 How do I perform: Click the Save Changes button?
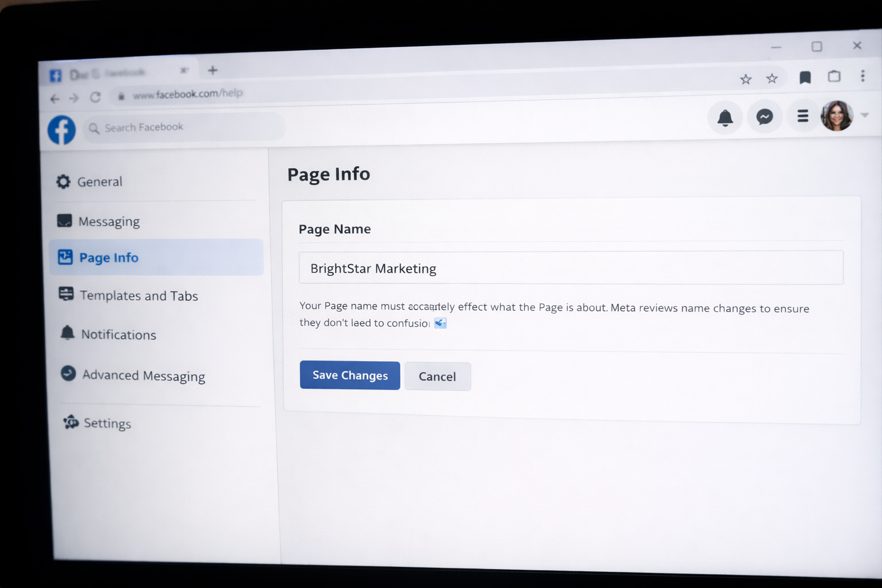click(350, 375)
